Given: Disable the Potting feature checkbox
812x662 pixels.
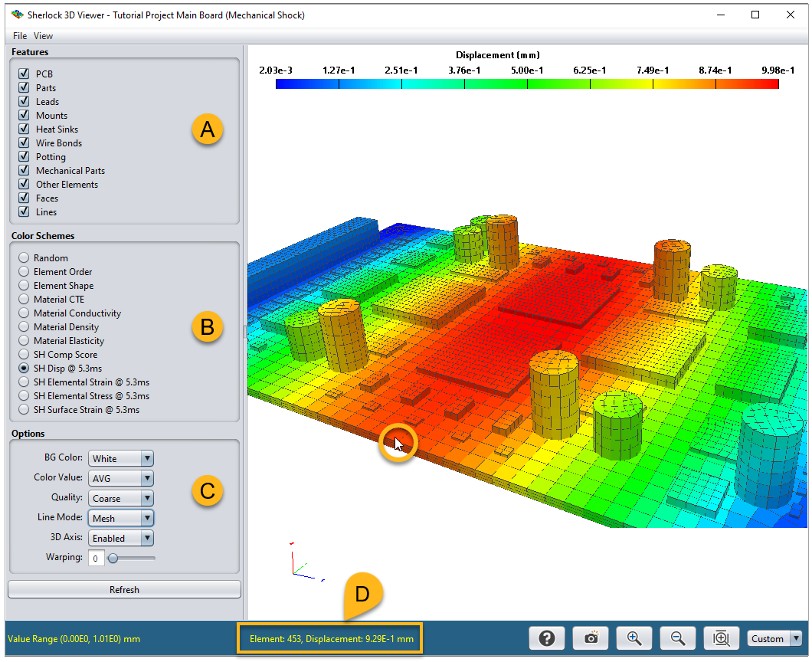Looking at the screenshot, I should pos(24,157).
